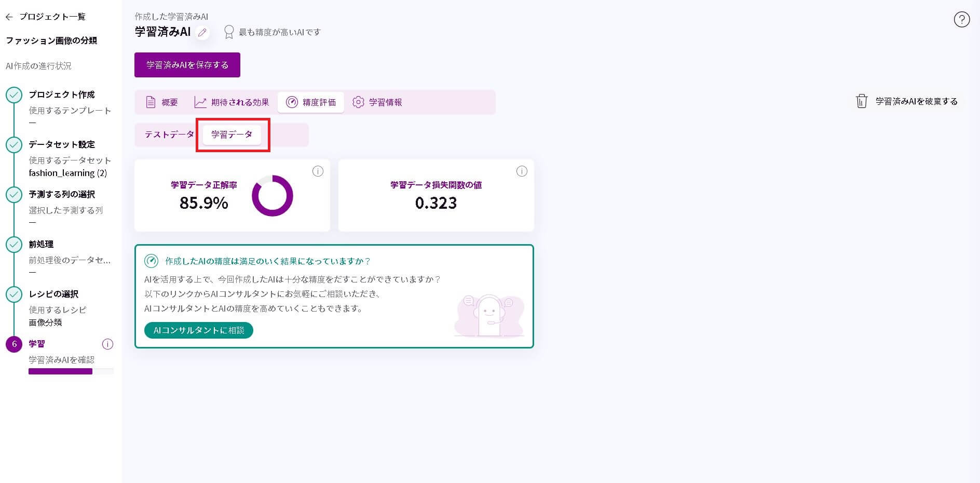
Task: Click the back arrow to project list
Action: (x=9, y=17)
